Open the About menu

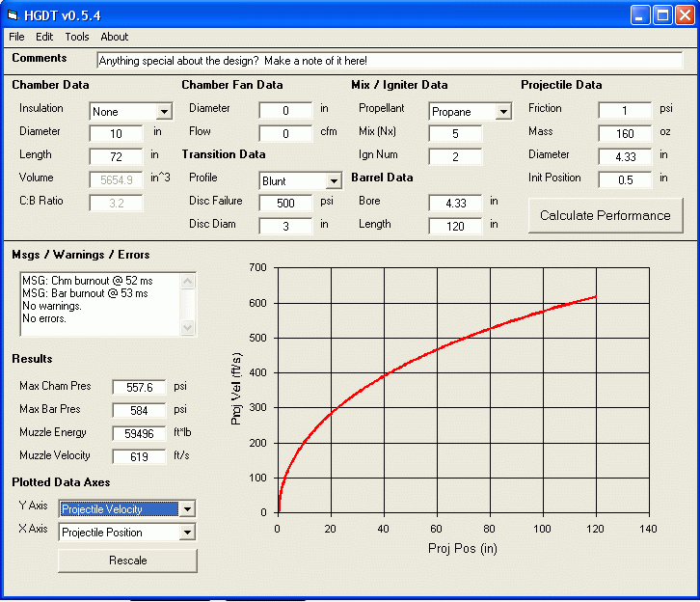click(114, 37)
